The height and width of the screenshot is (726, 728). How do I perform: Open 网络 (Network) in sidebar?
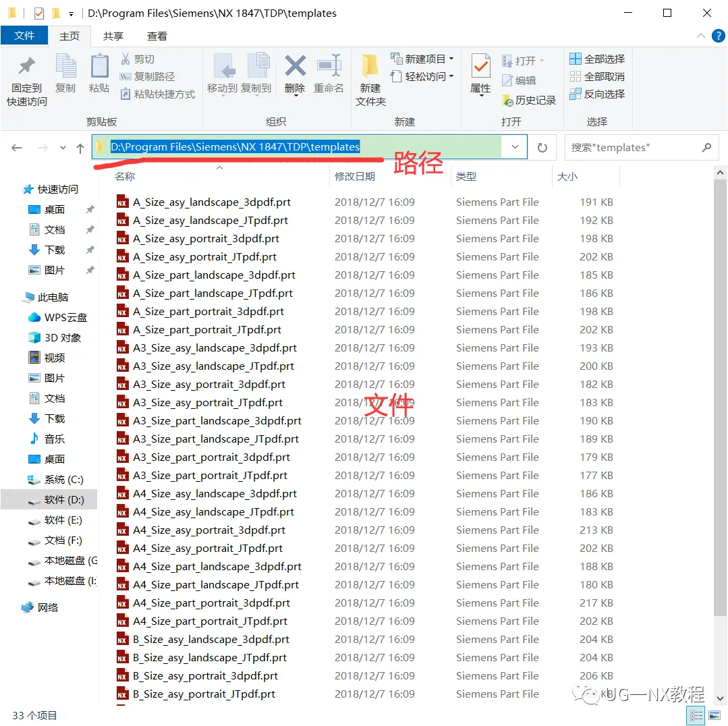(40, 607)
